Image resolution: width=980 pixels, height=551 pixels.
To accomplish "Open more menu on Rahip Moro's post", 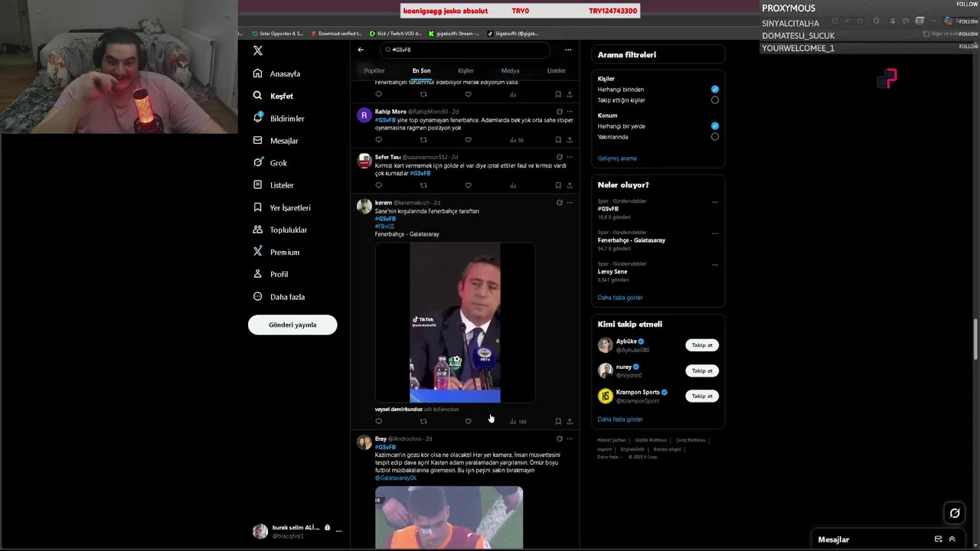I will pos(570,112).
